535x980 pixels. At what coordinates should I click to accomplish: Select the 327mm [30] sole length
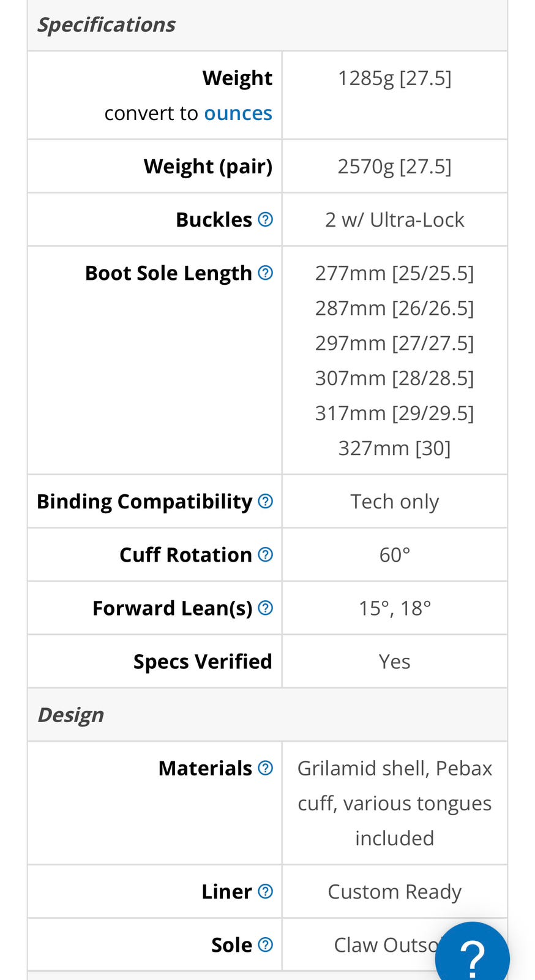point(394,448)
